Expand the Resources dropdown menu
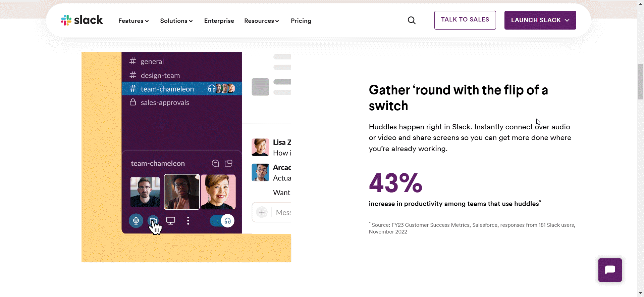 click(262, 21)
